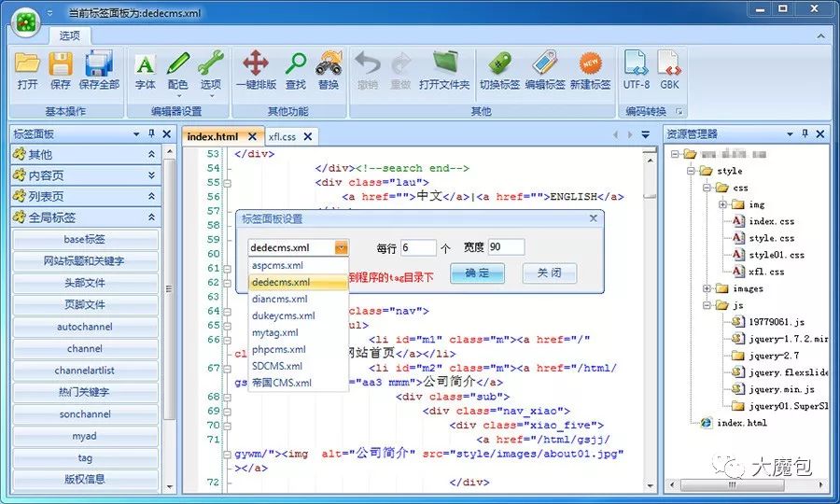Insert the 版权信息 tag
This screenshot has width=840, height=504.
[x=85, y=480]
